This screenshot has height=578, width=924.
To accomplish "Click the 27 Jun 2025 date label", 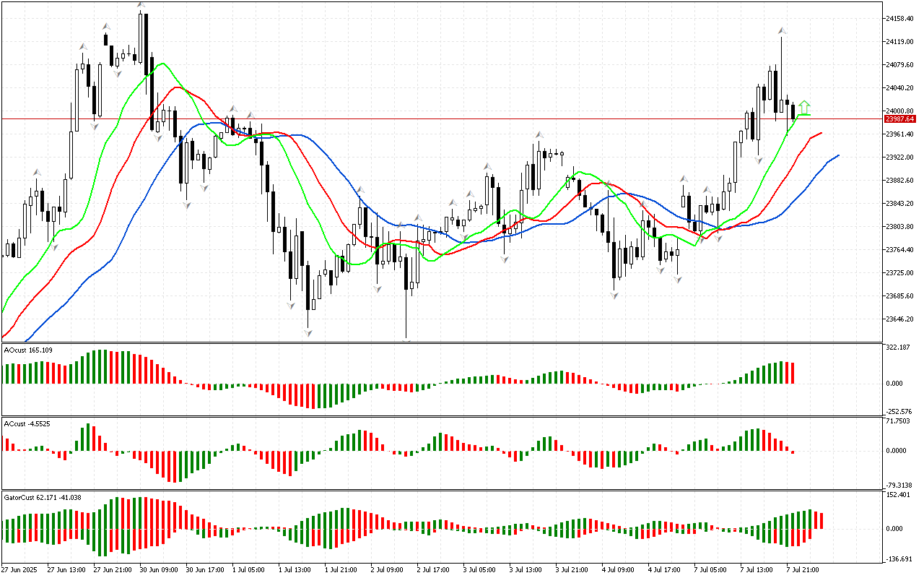I will click(22, 569).
